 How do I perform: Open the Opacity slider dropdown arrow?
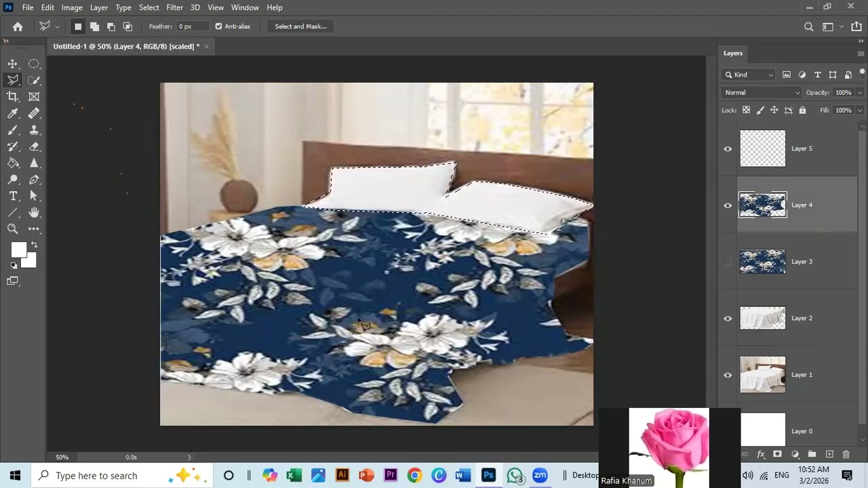coord(860,92)
